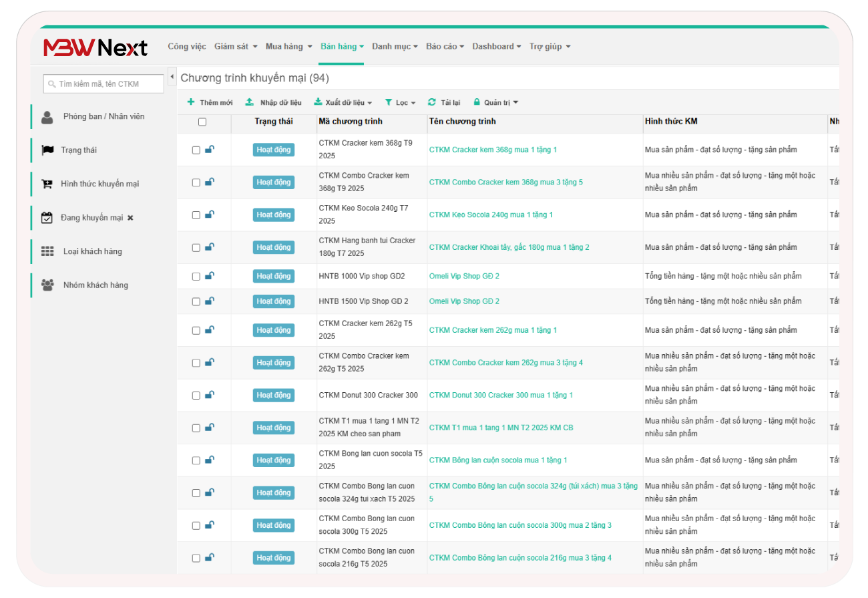Open the Báo cáo menu
This screenshot has width=868, height=598.
(x=445, y=47)
